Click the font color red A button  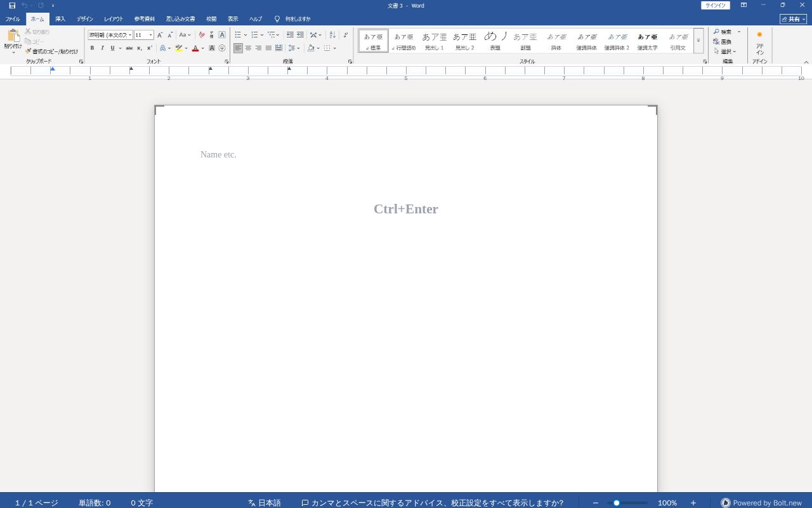195,48
